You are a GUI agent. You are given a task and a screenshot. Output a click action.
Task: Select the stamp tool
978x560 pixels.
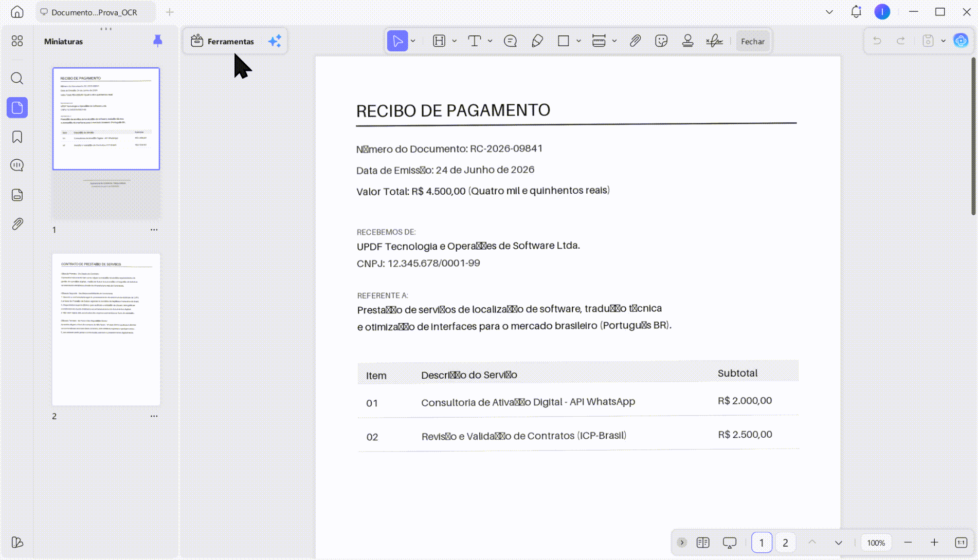pos(687,41)
